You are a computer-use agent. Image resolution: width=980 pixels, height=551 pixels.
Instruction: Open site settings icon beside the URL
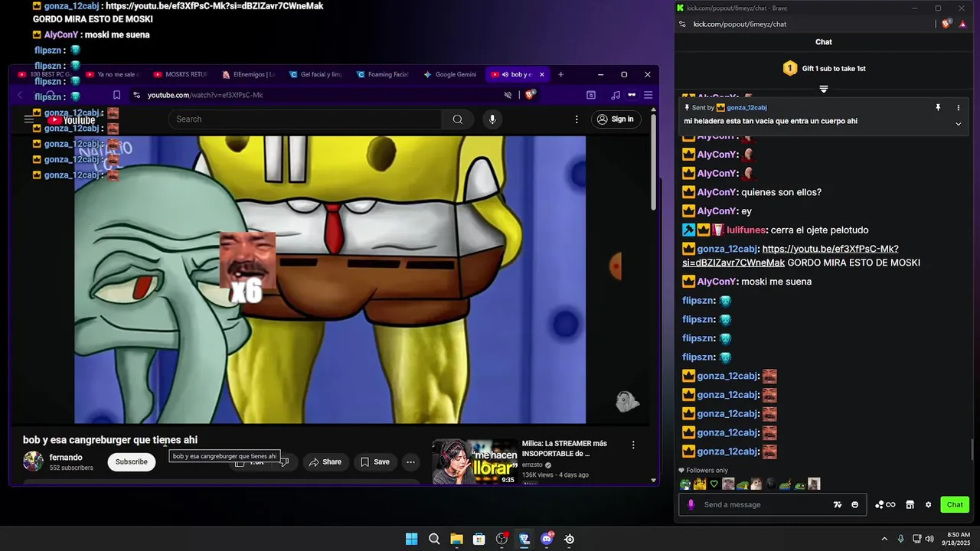(136, 95)
